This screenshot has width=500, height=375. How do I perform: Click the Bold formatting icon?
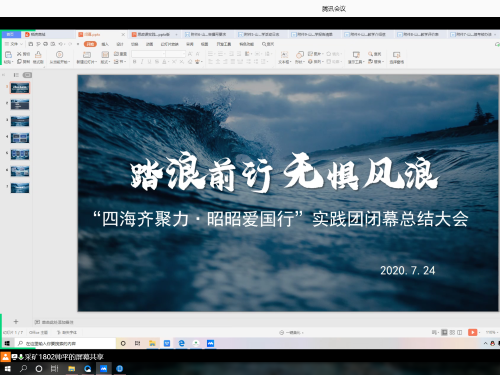coord(134,62)
